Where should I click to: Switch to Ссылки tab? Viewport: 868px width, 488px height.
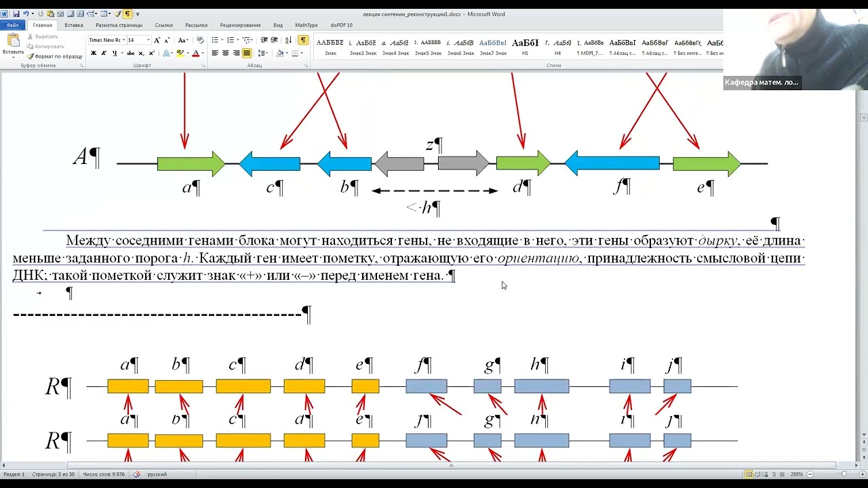point(164,25)
